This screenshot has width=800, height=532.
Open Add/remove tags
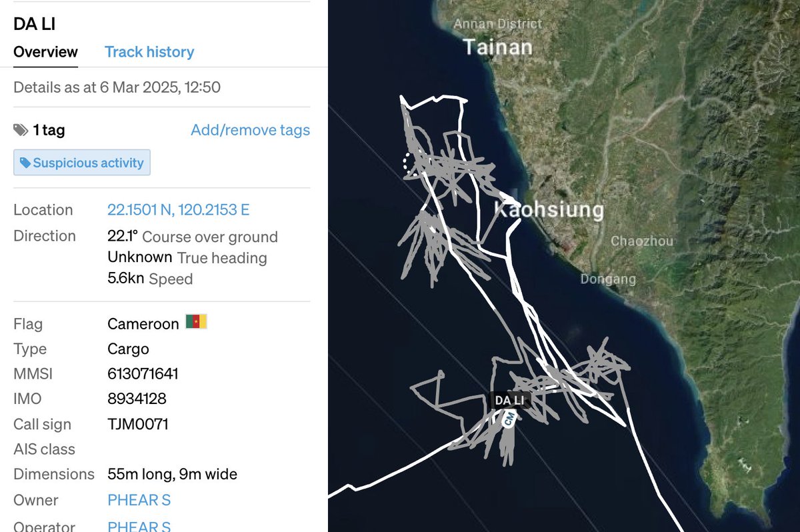(250, 130)
